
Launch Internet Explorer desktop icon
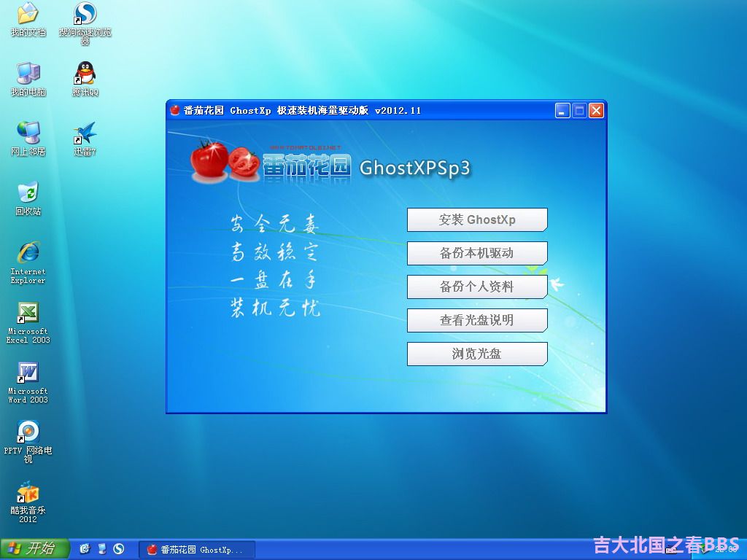pyautogui.click(x=28, y=262)
